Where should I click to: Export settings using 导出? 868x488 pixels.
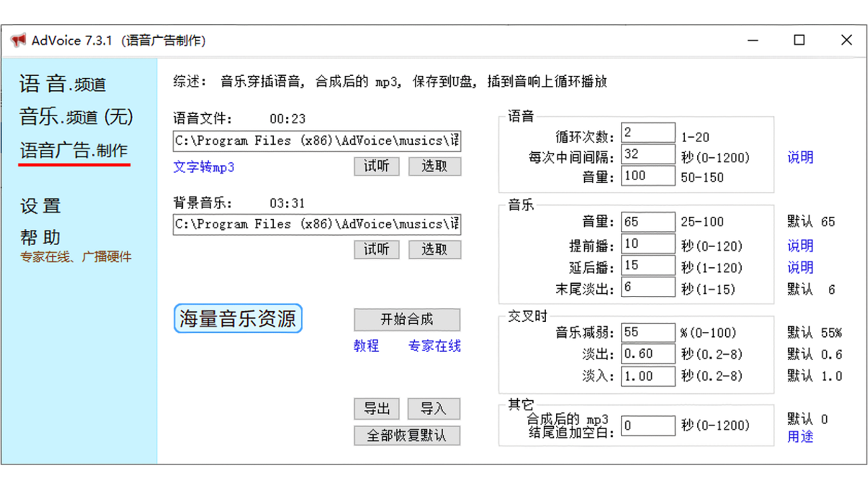(376, 409)
